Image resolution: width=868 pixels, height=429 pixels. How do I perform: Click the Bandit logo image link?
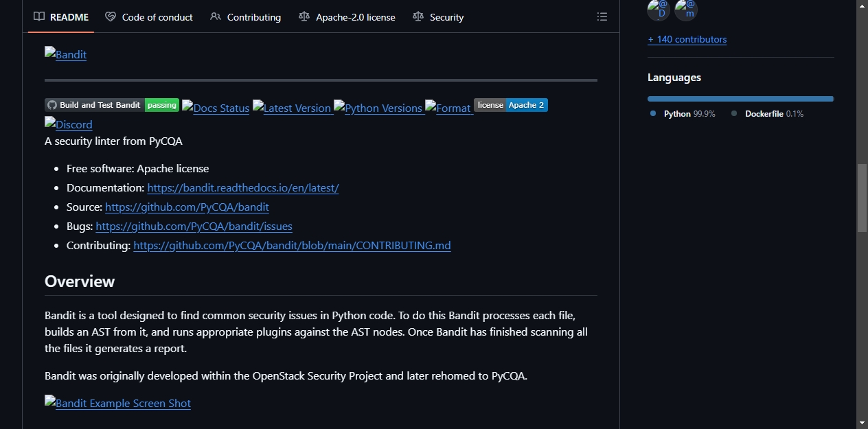pos(66,54)
